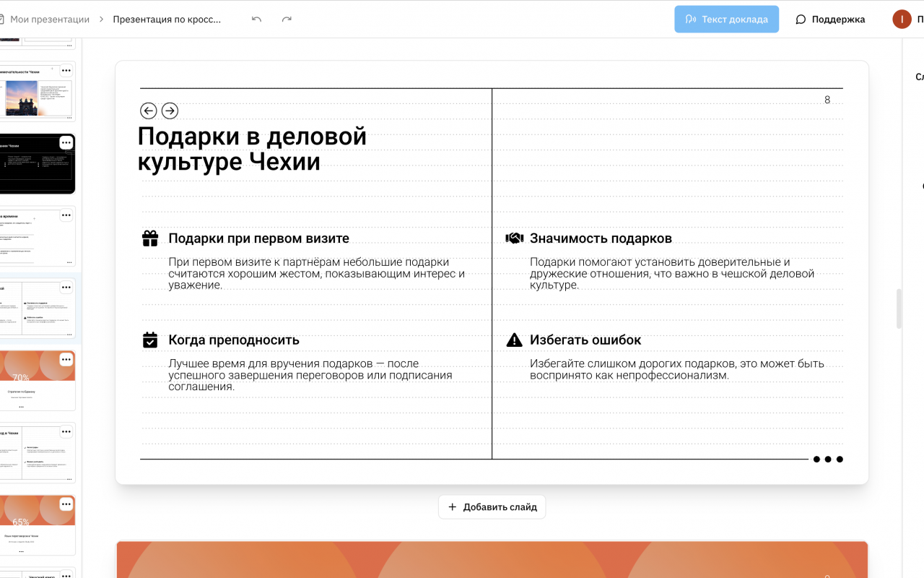The height and width of the screenshot is (578, 924).
Task: Click paragraph starting Подарки помогают установить
Action: (672, 273)
